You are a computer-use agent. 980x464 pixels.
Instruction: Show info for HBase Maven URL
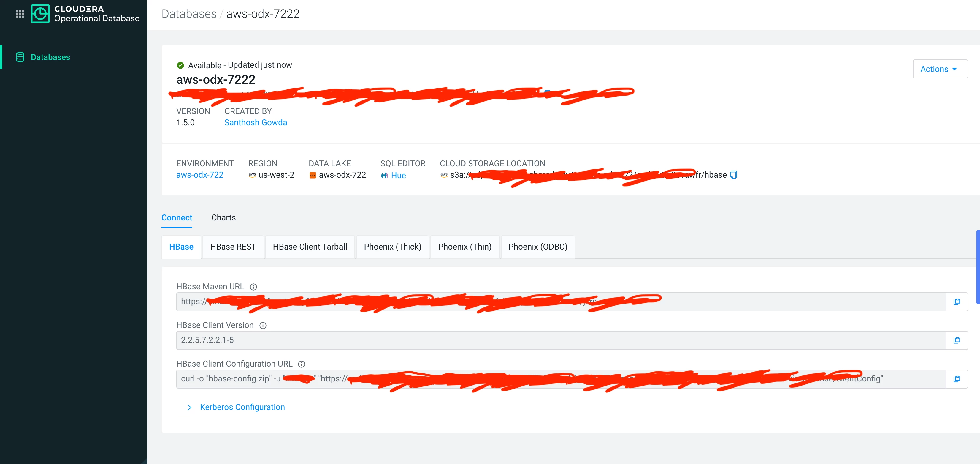253,287
